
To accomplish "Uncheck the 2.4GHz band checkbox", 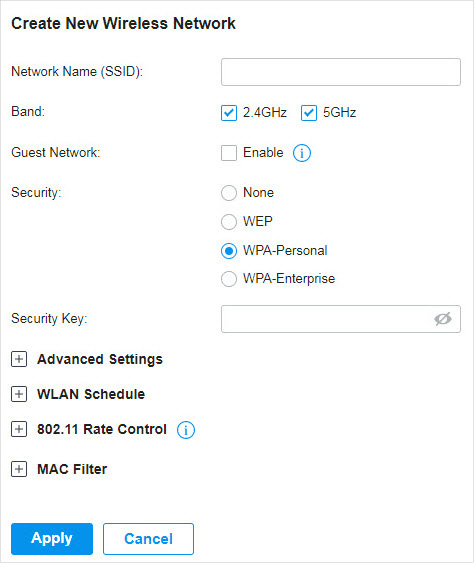I will 229,113.
